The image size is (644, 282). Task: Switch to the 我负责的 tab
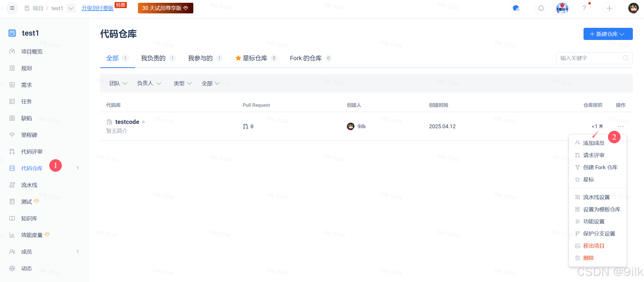(x=153, y=58)
